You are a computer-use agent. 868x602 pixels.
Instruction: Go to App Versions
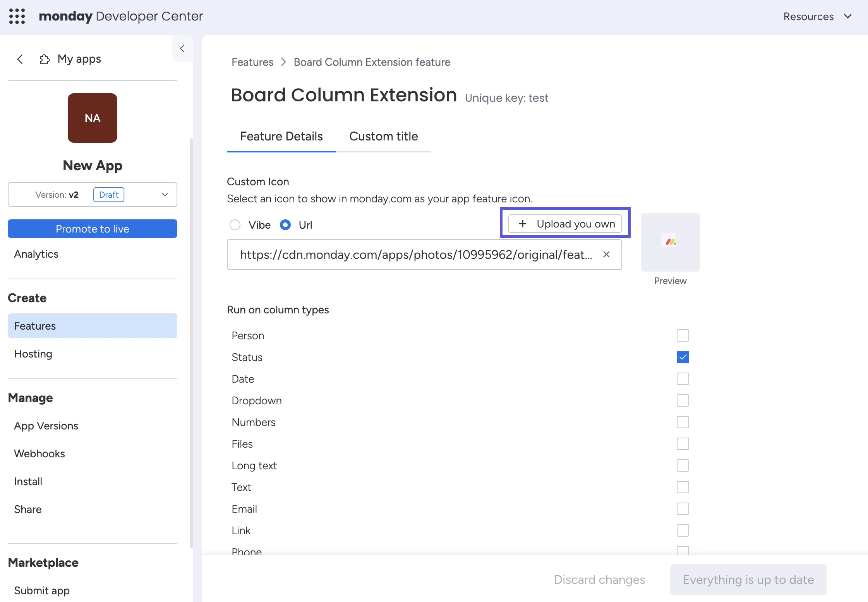pyautogui.click(x=93, y=426)
